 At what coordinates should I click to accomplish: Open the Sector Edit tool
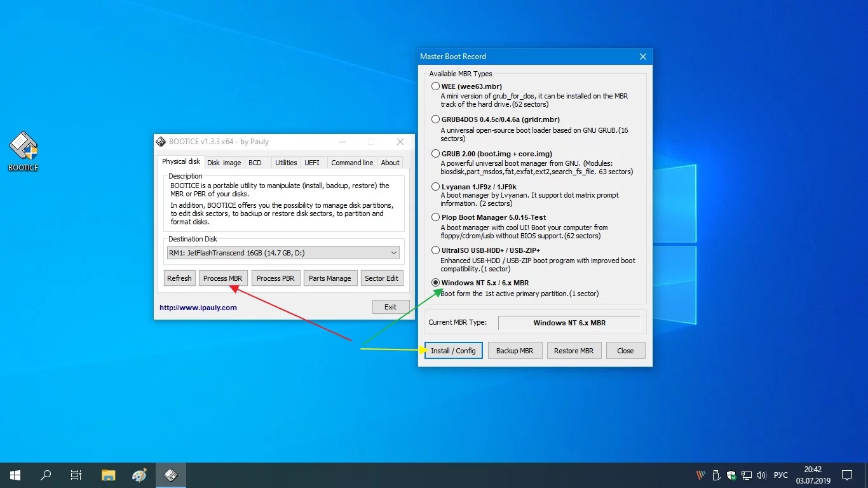(382, 278)
